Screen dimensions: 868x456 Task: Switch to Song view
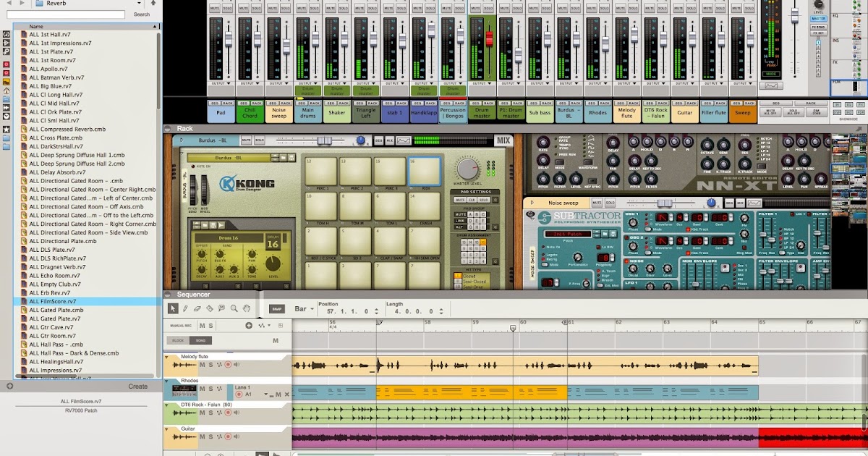[x=200, y=340]
